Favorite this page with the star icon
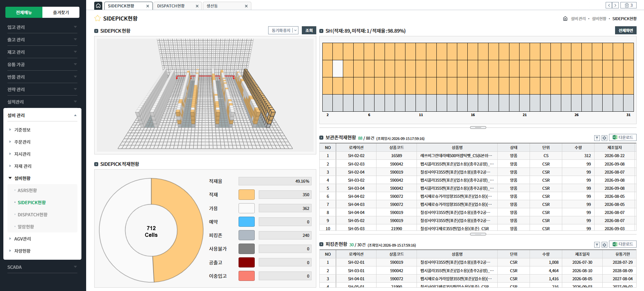644x291 pixels. click(98, 18)
